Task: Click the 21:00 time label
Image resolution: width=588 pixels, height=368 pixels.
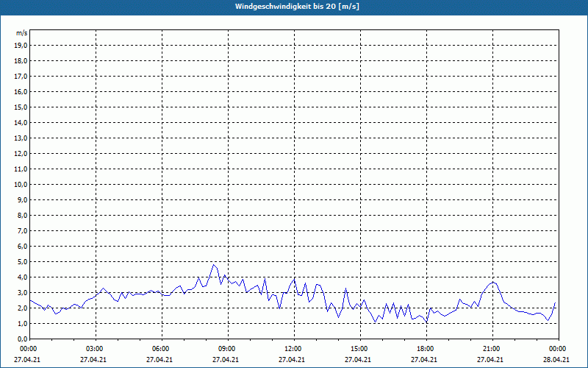Action: (x=492, y=349)
